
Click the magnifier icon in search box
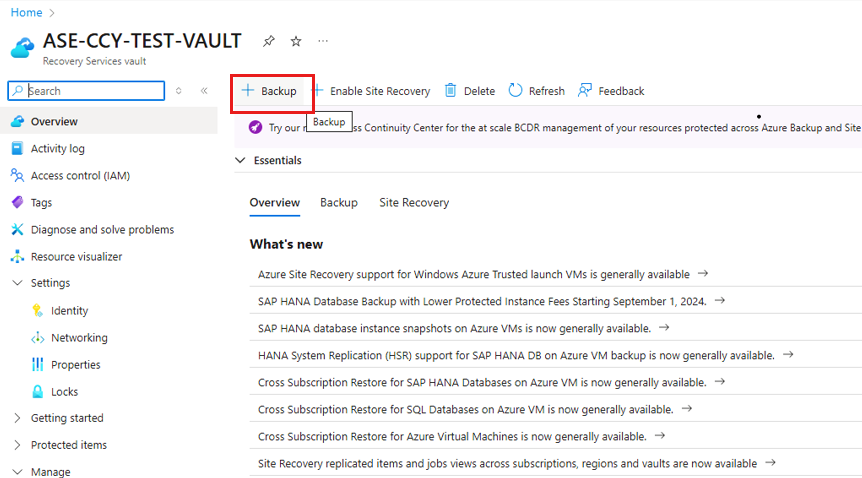click(x=18, y=90)
